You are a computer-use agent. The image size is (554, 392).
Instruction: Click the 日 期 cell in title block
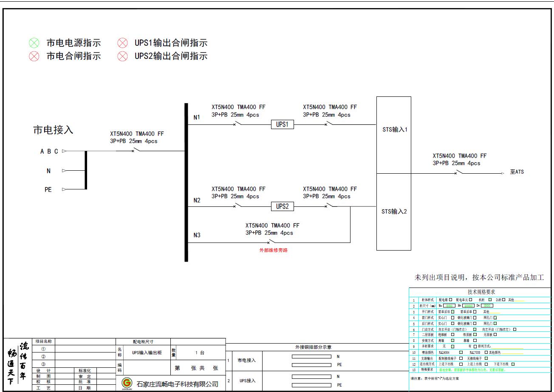[85, 388]
